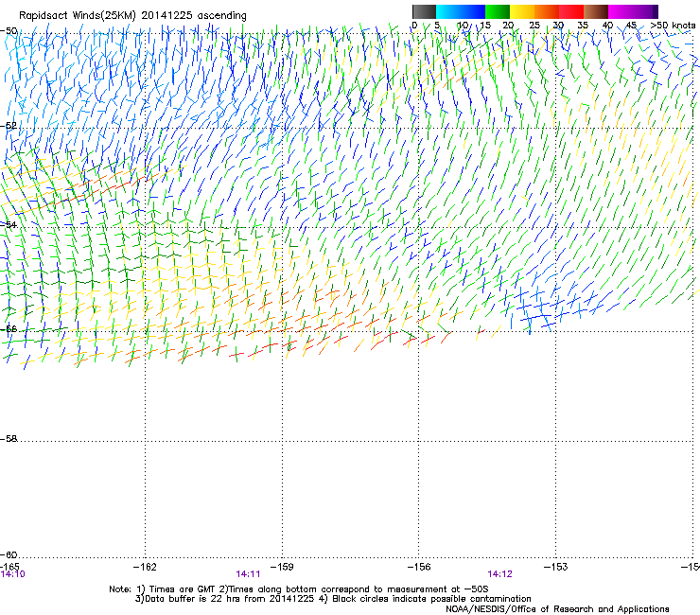The image size is (700, 615).
Task: Click the latitude label -60
Action: 9,554
